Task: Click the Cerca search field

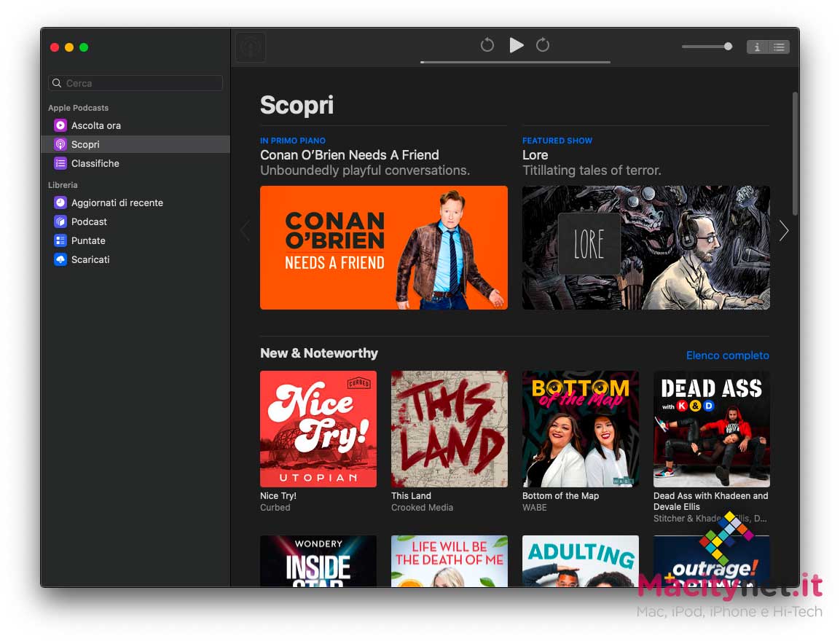Action: tap(136, 83)
